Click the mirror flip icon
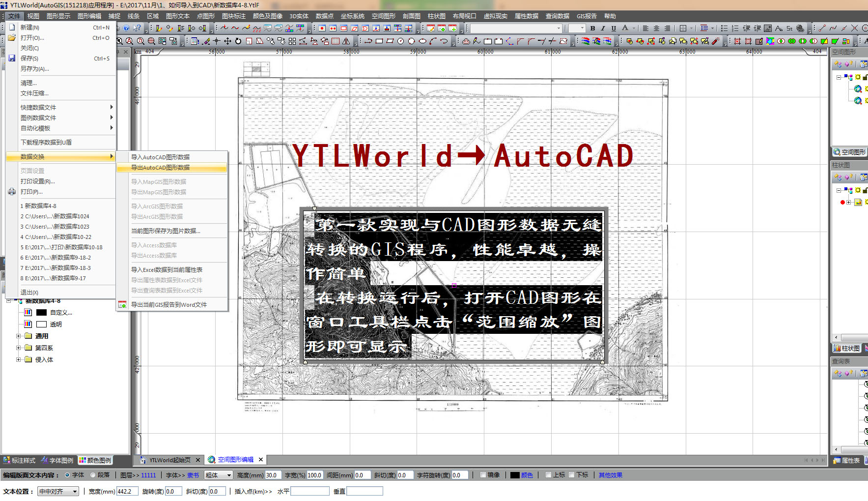Image resolution: width=868 pixels, height=501 pixels. click(x=346, y=41)
